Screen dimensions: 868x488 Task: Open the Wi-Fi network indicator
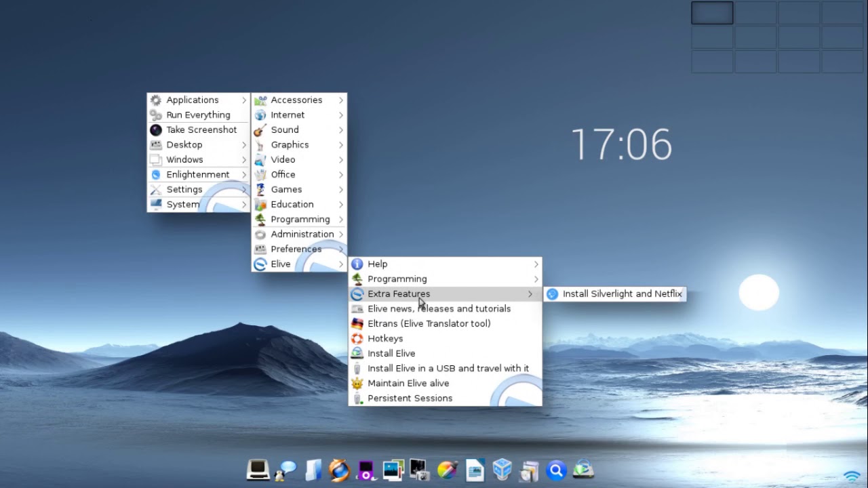[x=852, y=477]
